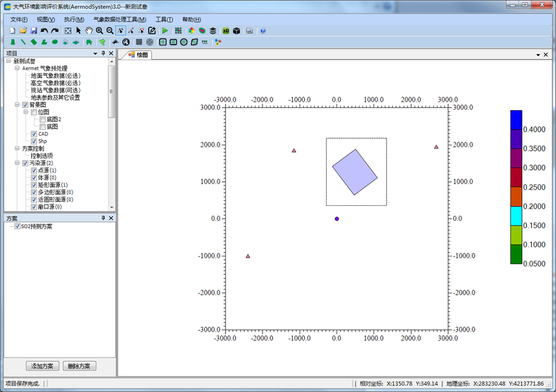
Task: Collapse the Aermet 气象预处理 tree node
Action: point(17,68)
